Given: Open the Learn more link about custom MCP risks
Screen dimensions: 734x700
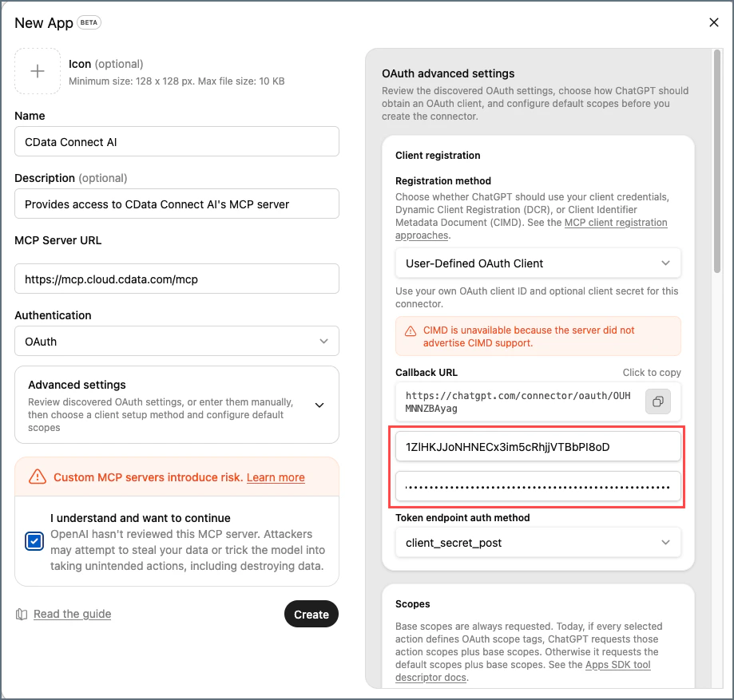Looking at the screenshot, I should (276, 477).
